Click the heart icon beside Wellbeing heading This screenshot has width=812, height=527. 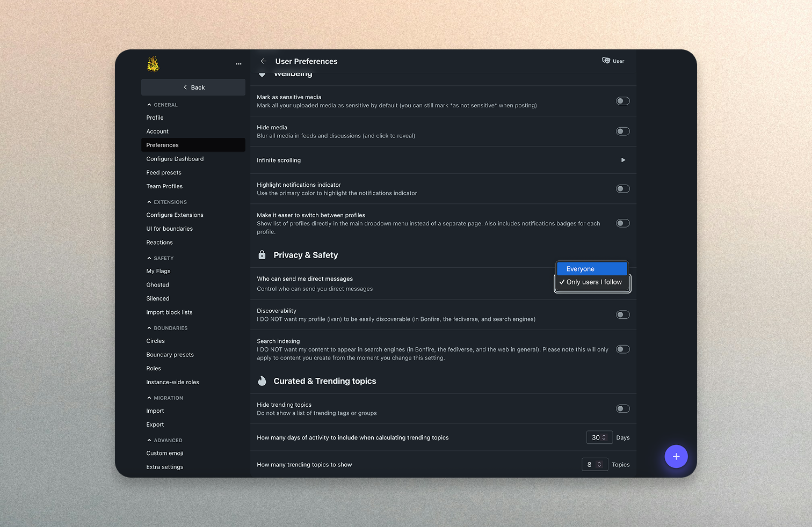(x=262, y=75)
